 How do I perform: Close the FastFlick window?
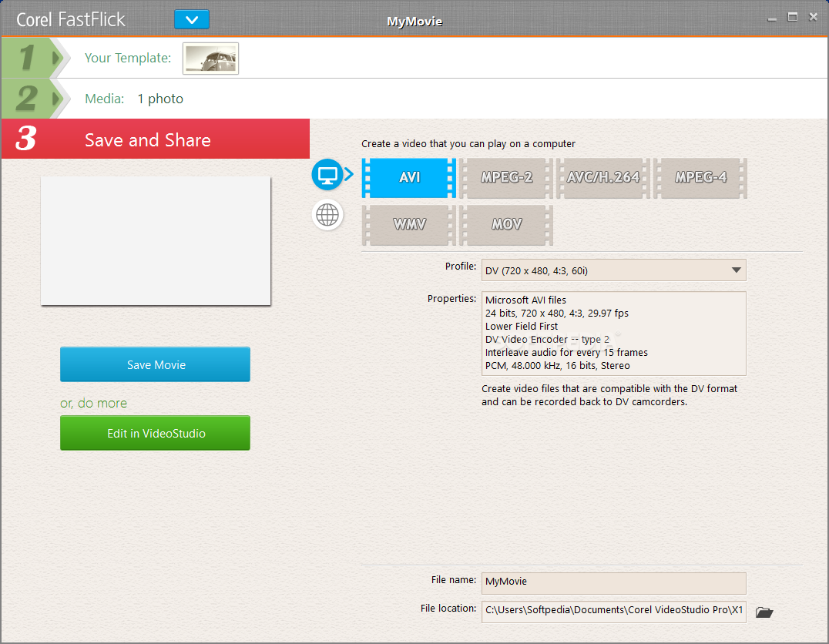(813, 17)
